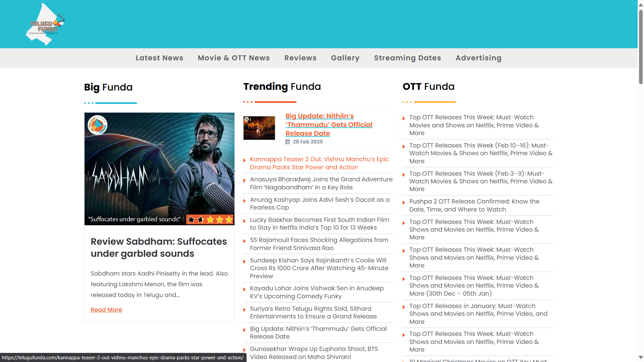Click the five-star rating on Sabdham poster
Image resolution: width=644 pixels, height=362 pixels.
(210, 220)
